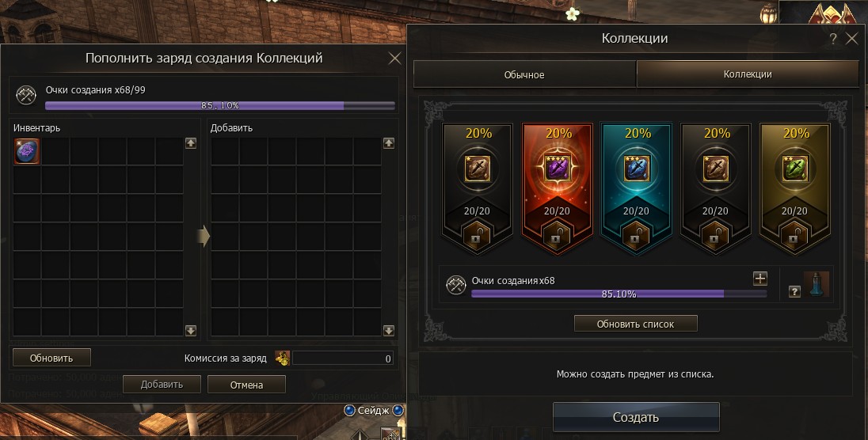This screenshot has width=868, height=440.
Task: Click the blue potion bottle icon
Action: [x=817, y=284]
